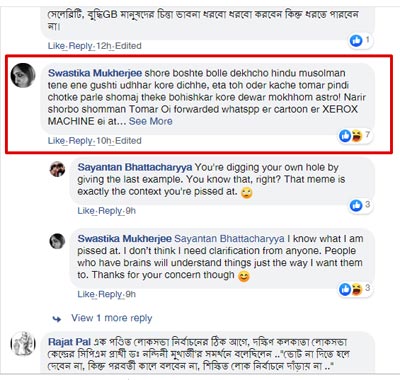Click the tagged Sayantan Bhattacharyya mention in reply
400x380 pixels.
pyautogui.click(x=229, y=239)
